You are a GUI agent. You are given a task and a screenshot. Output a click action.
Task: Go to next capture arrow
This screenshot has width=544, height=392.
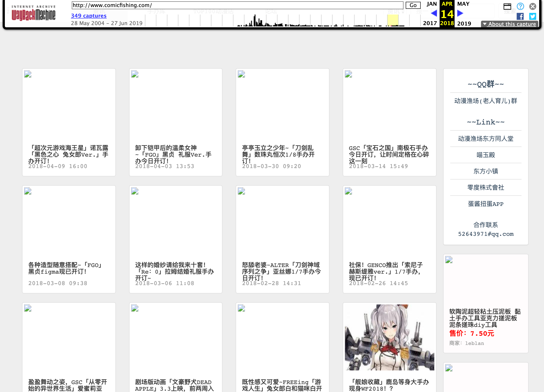tap(460, 13)
